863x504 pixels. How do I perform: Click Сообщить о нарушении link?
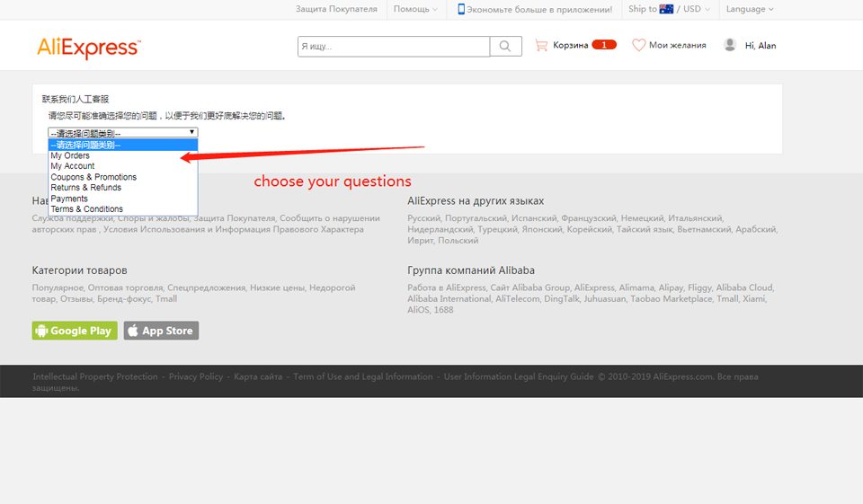tap(330, 218)
